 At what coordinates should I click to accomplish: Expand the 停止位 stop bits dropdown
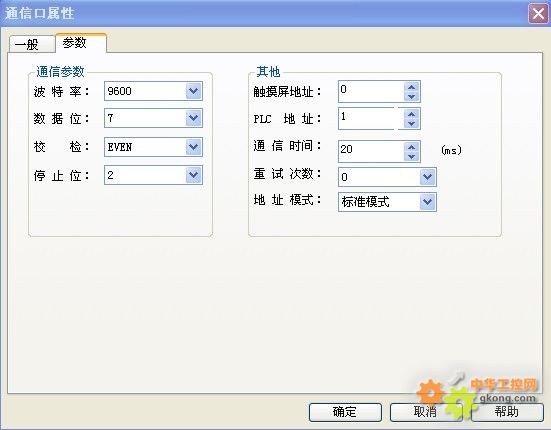pos(194,175)
